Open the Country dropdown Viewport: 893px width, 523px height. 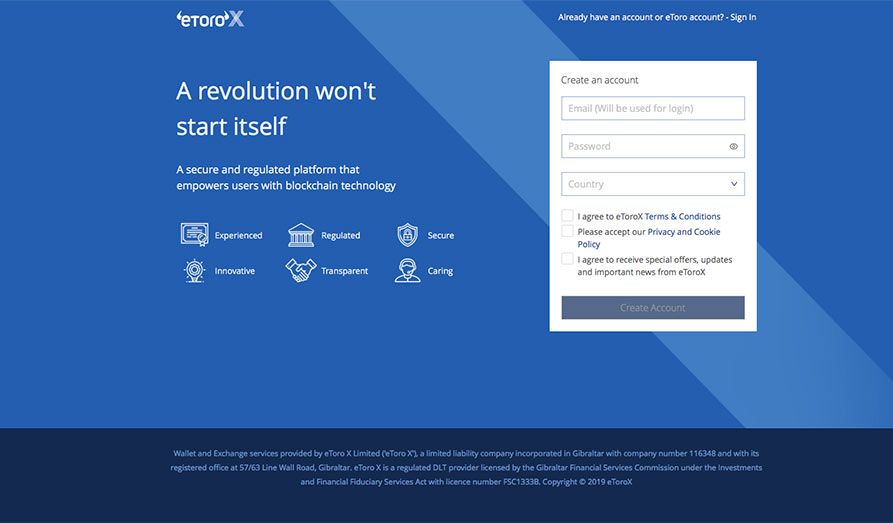coord(653,184)
